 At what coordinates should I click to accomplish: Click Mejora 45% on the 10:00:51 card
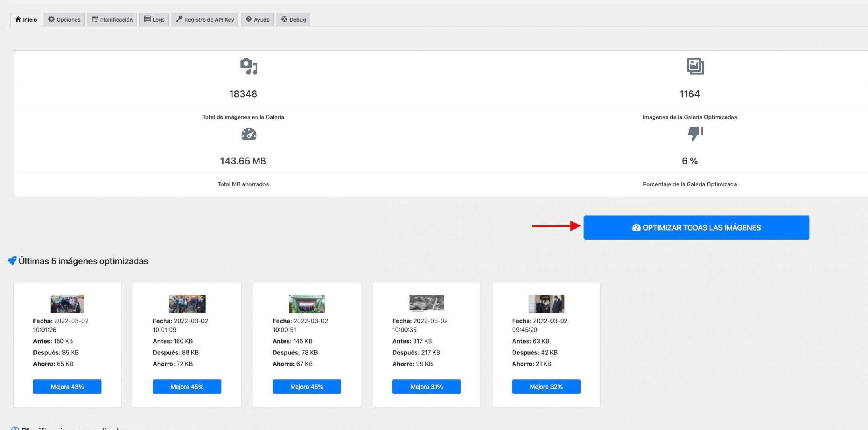pos(307,387)
